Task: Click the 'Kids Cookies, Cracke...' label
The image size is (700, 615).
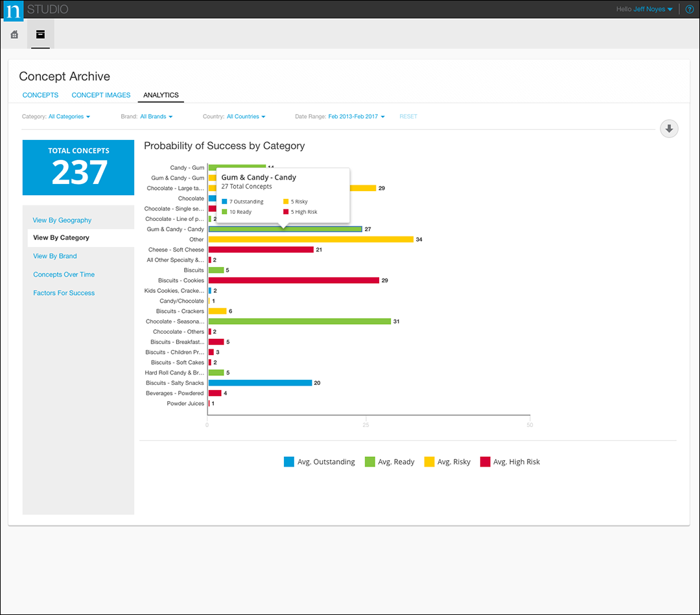Action: (174, 290)
